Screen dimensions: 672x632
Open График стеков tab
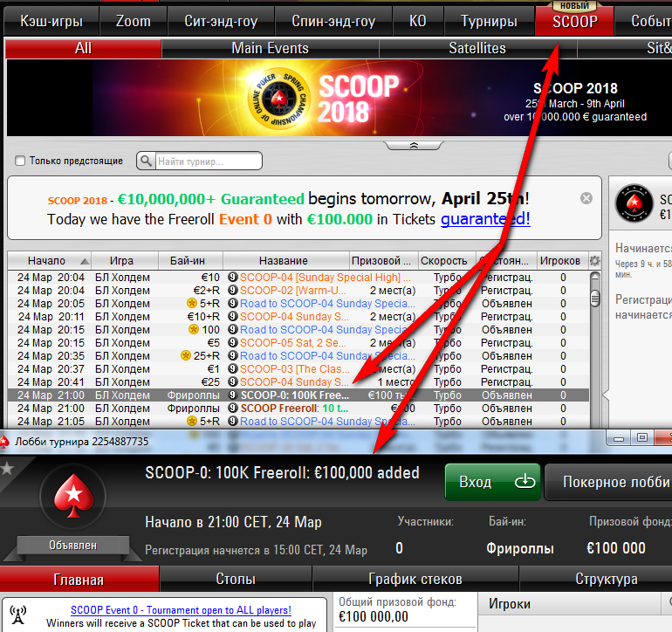point(415,579)
